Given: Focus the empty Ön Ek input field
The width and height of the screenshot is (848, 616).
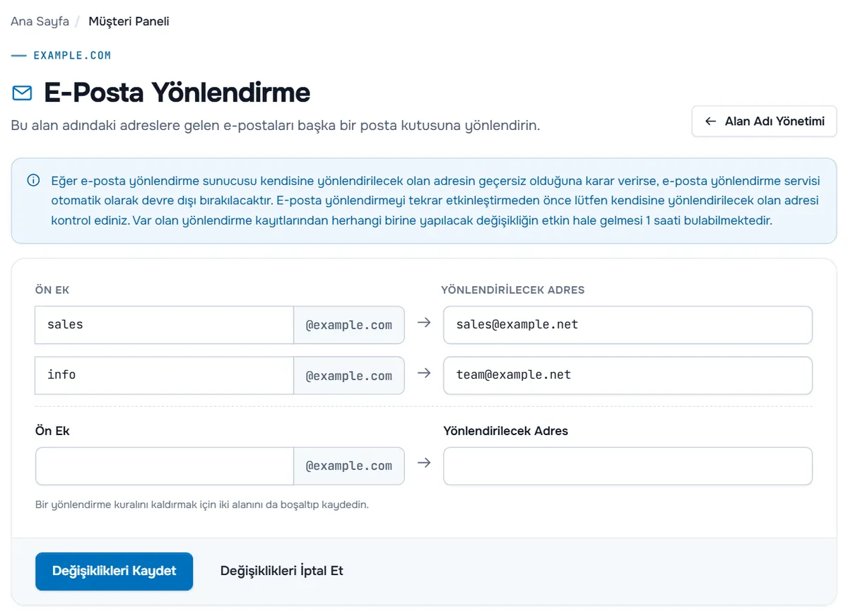Looking at the screenshot, I should coord(165,466).
